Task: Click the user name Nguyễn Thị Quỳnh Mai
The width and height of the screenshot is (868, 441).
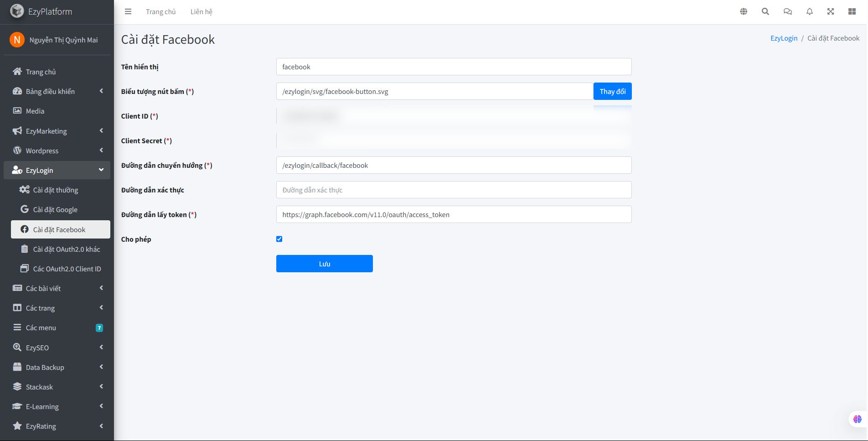Action: coord(63,40)
